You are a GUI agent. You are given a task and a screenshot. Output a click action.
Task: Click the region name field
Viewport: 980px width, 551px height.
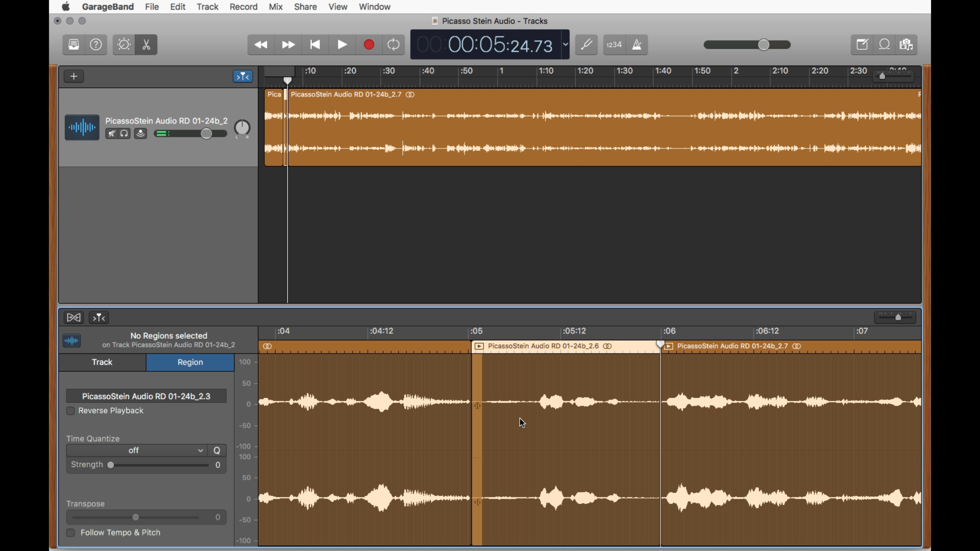click(x=146, y=396)
